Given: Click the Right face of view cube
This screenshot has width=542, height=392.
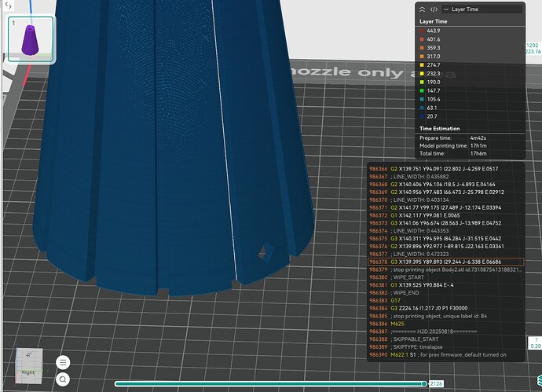Looking at the screenshot, I should pyautogui.click(x=29, y=372).
